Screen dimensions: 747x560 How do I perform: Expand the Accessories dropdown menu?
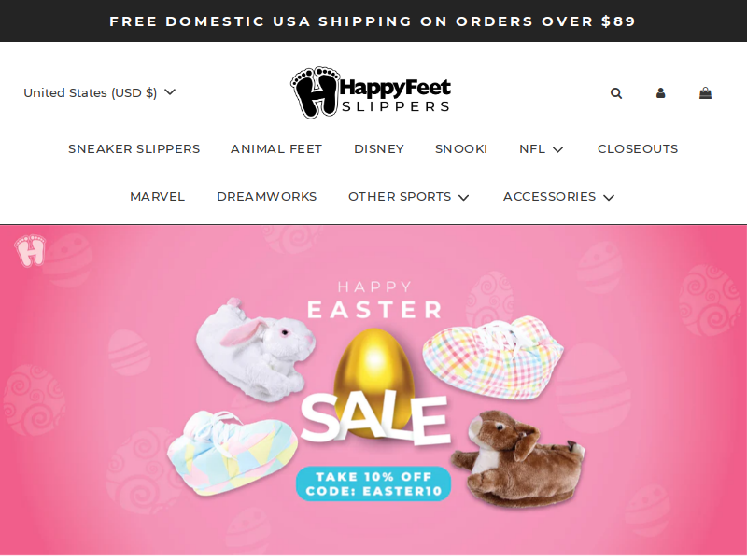pyautogui.click(x=558, y=197)
